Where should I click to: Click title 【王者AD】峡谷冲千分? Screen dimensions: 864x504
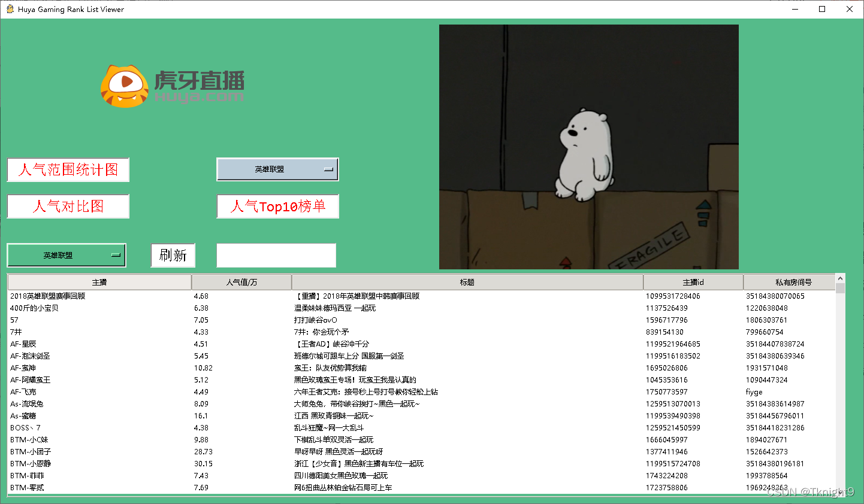331,344
